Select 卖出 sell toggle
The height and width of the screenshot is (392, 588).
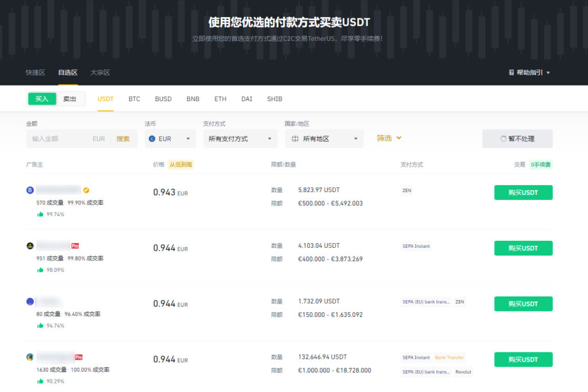[x=69, y=99]
